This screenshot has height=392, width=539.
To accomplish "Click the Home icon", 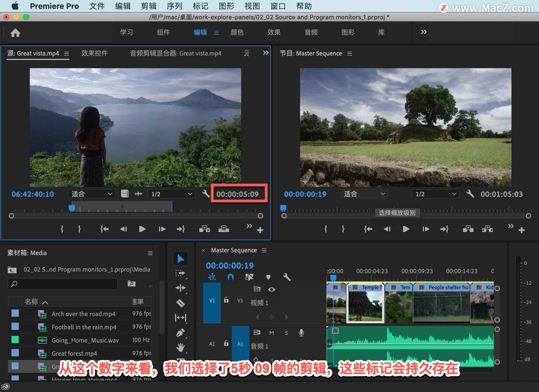I will (15, 33).
